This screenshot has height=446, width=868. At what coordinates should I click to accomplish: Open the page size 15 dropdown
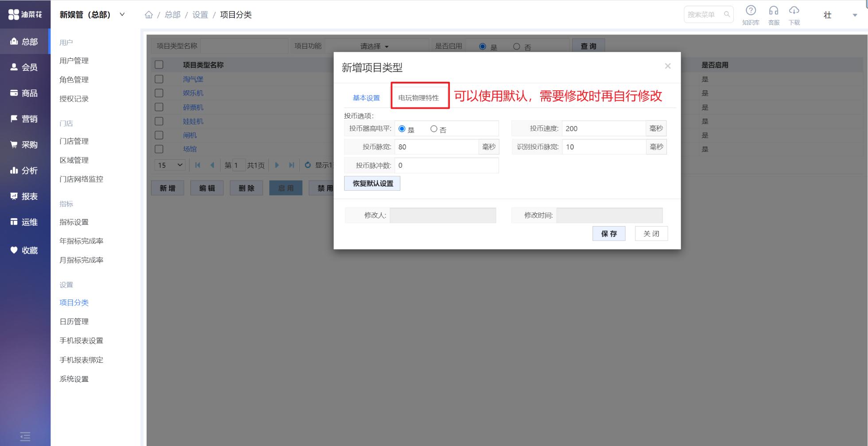pyautogui.click(x=170, y=165)
